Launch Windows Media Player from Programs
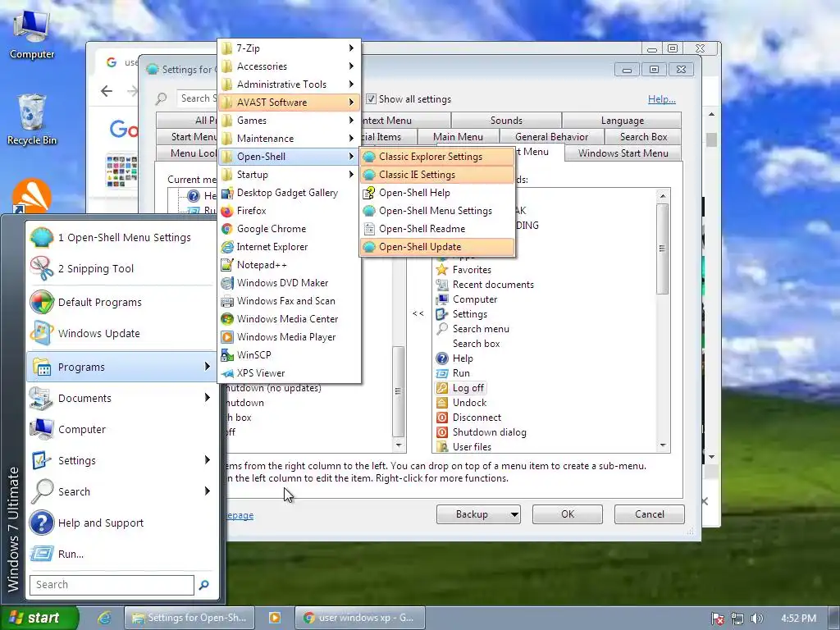 point(290,337)
